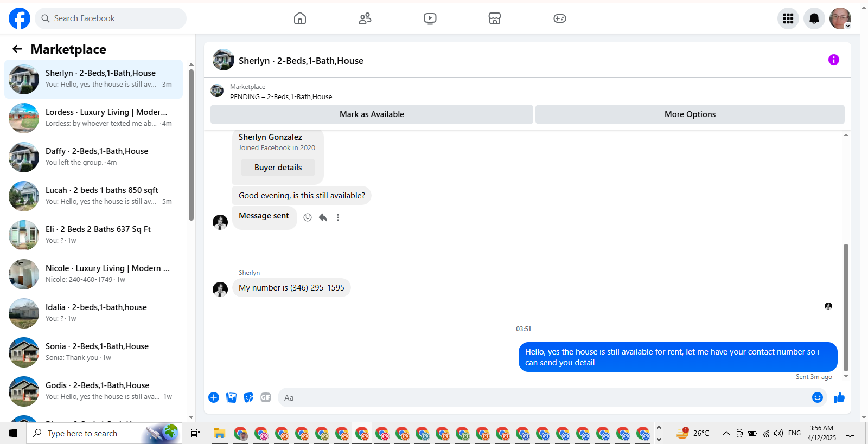Open the Nicole Luxury Living conversation
868x444 pixels.
coord(93,274)
